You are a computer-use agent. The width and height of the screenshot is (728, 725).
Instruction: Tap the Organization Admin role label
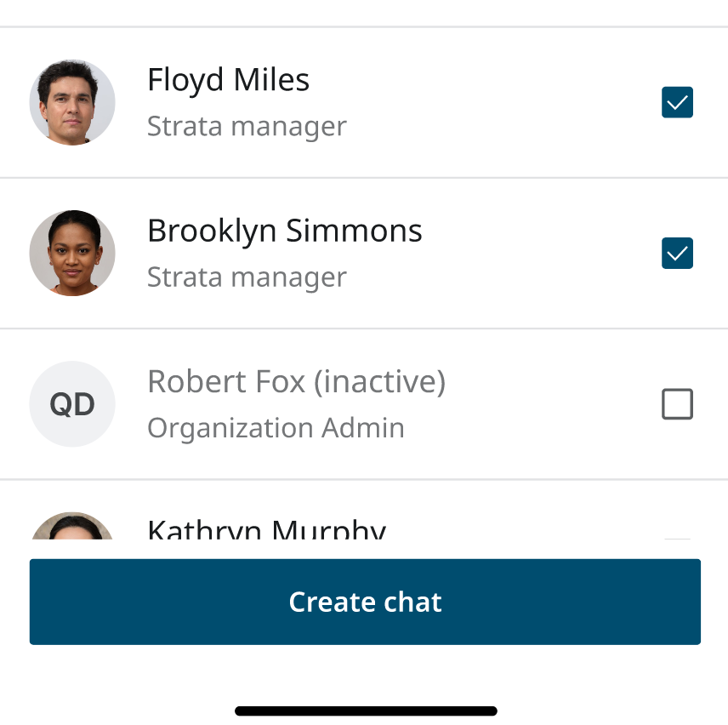(x=276, y=428)
